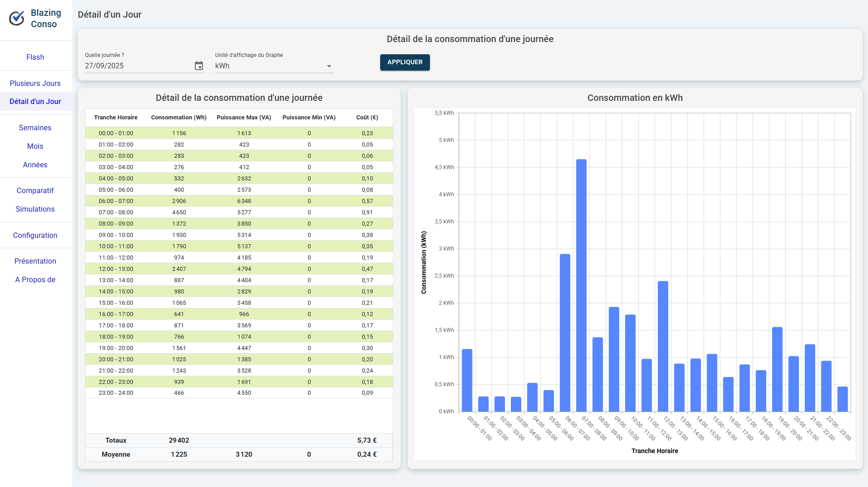Click the Coût (€) column header
The height and width of the screenshot is (487, 868).
pos(367,118)
